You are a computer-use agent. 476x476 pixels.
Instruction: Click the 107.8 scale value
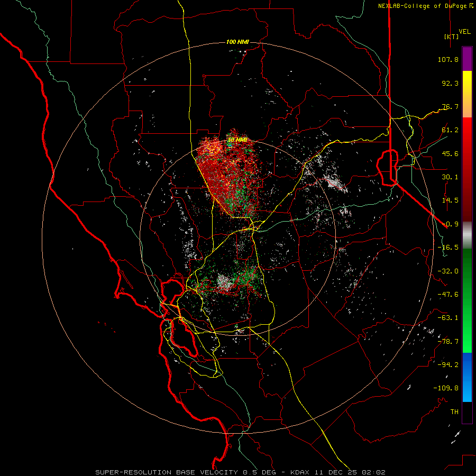pos(448,59)
